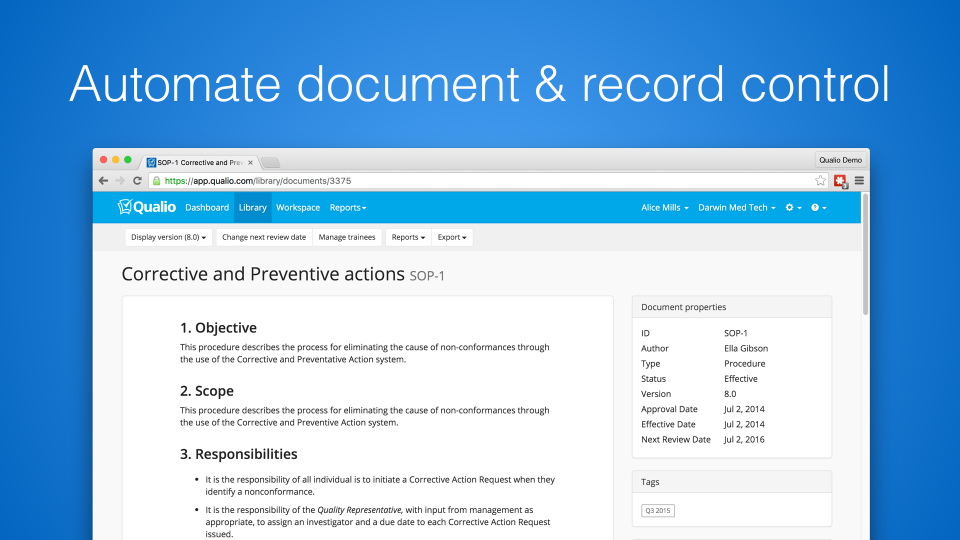Click the Status value 'Effective'
Image resolution: width=960 pixels, height=540 pixels.
741,379
